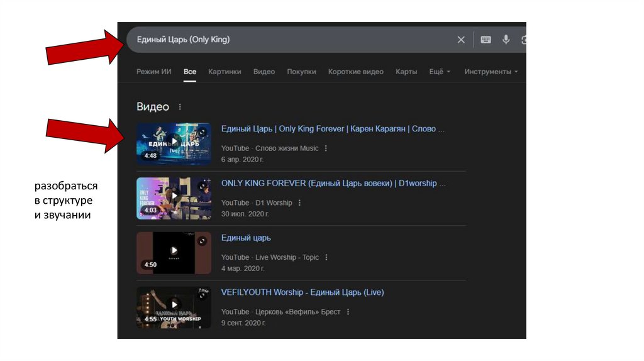Select the Все tab
This screenshot has width=644, height=361.
click(x=190, y=72)
